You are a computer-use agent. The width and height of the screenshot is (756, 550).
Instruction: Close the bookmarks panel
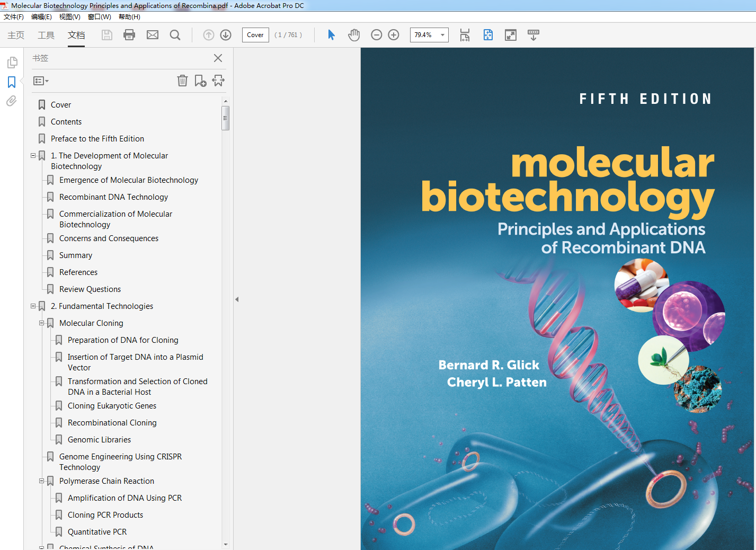pos(218,58)
